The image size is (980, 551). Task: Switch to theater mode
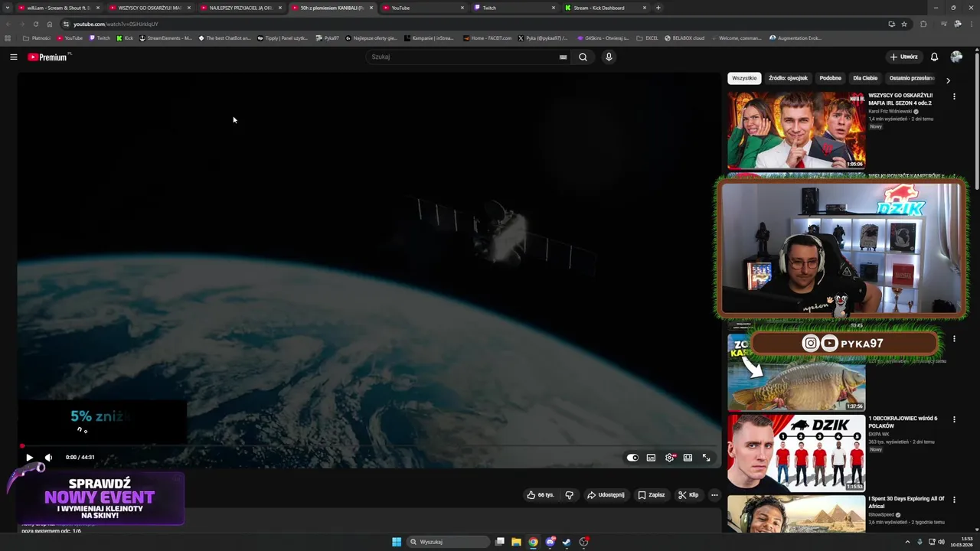coord(688,458)
